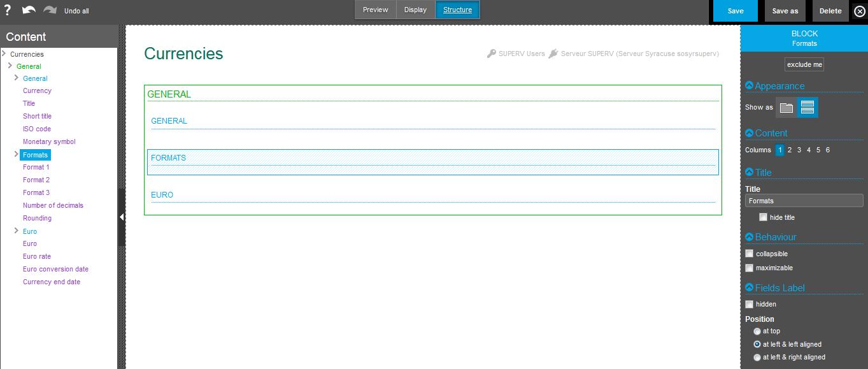Collapse the Fields Label section icon

tap(749, 288)
